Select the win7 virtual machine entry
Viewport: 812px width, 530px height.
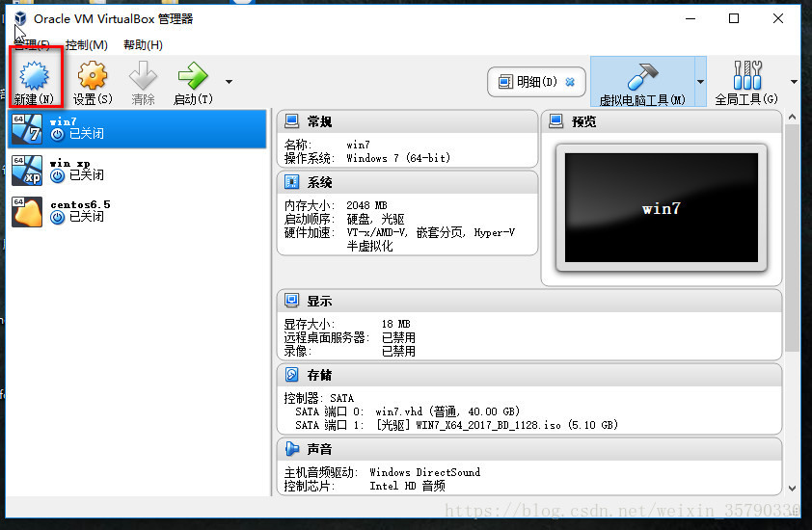click(x=137, y=129)
